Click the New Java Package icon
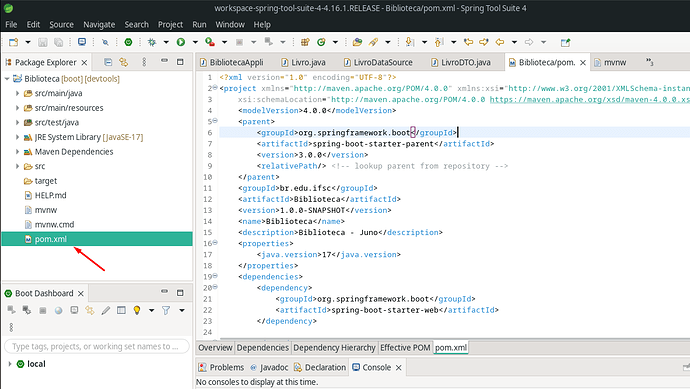This screenshot has height=389, width=690. pos(305,42)
